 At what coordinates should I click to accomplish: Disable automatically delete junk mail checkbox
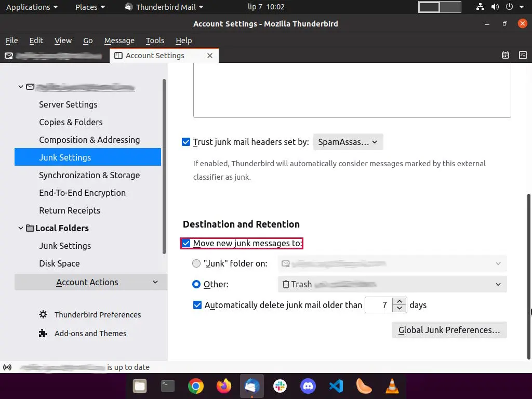coord(197,305)
